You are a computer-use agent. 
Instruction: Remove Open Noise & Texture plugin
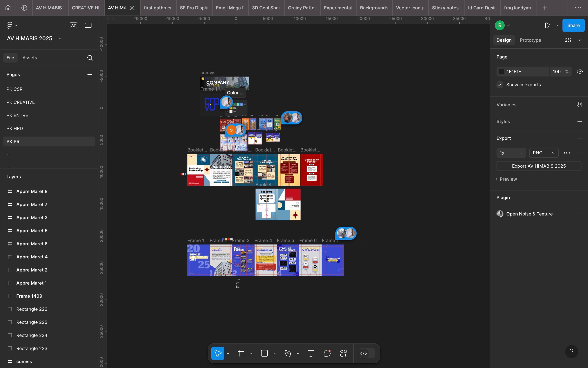tap(580, 214)
